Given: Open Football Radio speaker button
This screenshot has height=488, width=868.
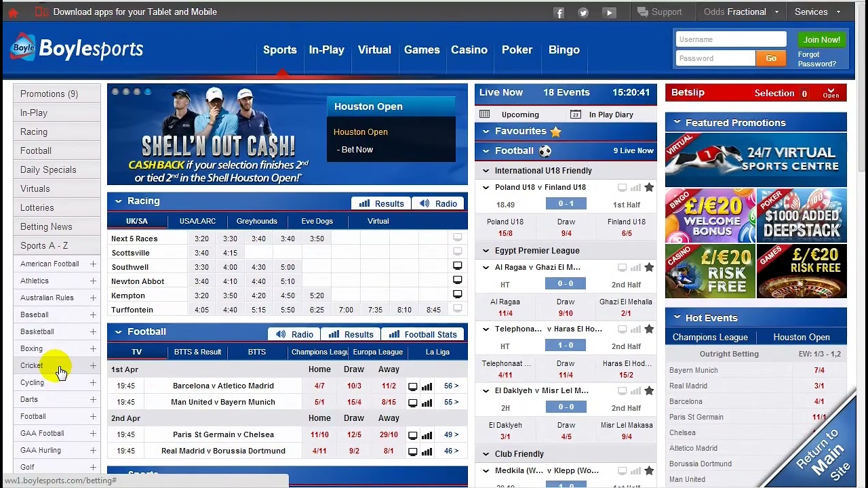Looking at the screenshot, I should (294, 334).
